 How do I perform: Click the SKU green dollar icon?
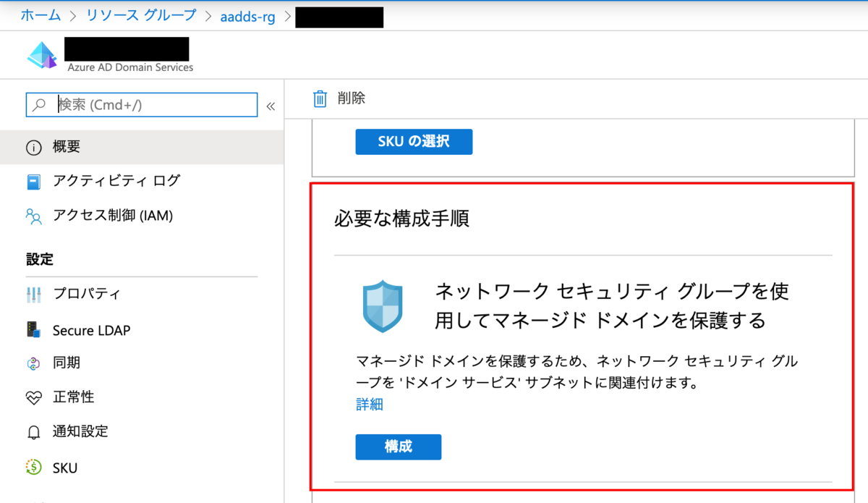point(33,468)
